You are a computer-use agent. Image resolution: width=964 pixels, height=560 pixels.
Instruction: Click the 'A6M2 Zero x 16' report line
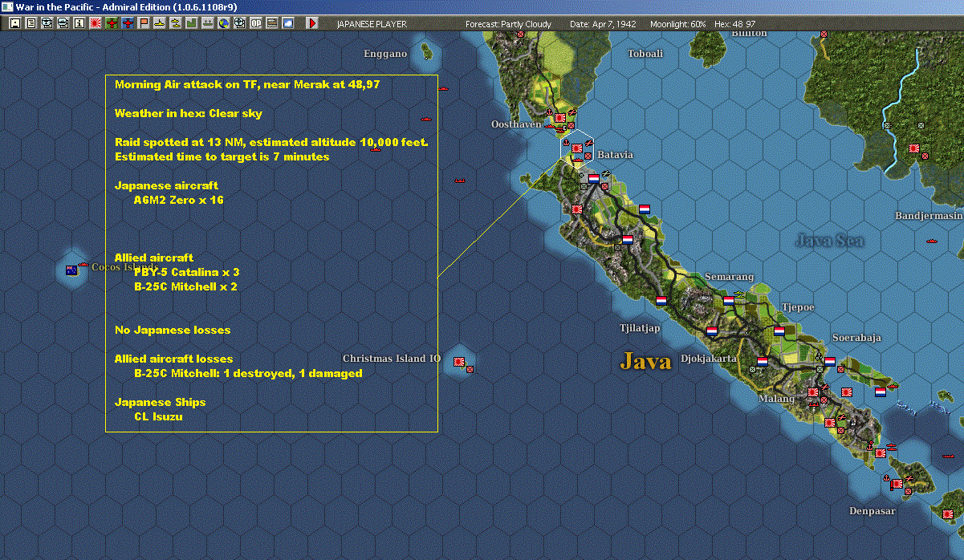pyautogui.click(x=179, y=200)
